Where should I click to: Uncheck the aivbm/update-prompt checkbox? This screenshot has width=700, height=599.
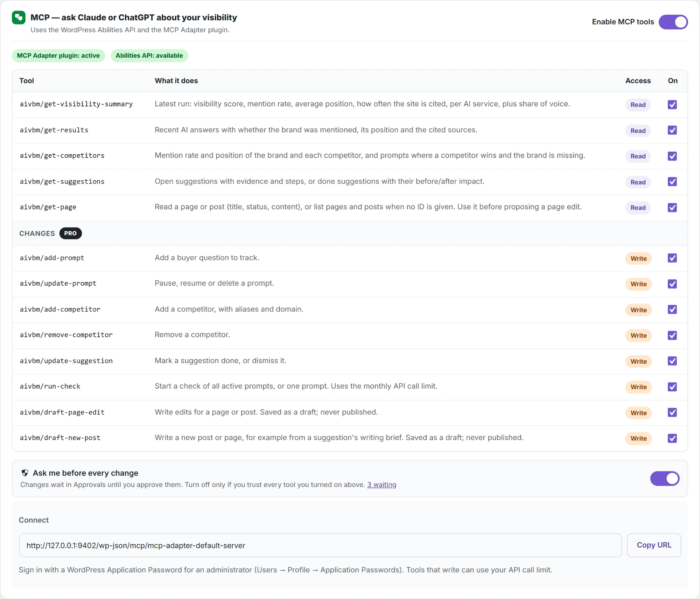pos(672,284)
